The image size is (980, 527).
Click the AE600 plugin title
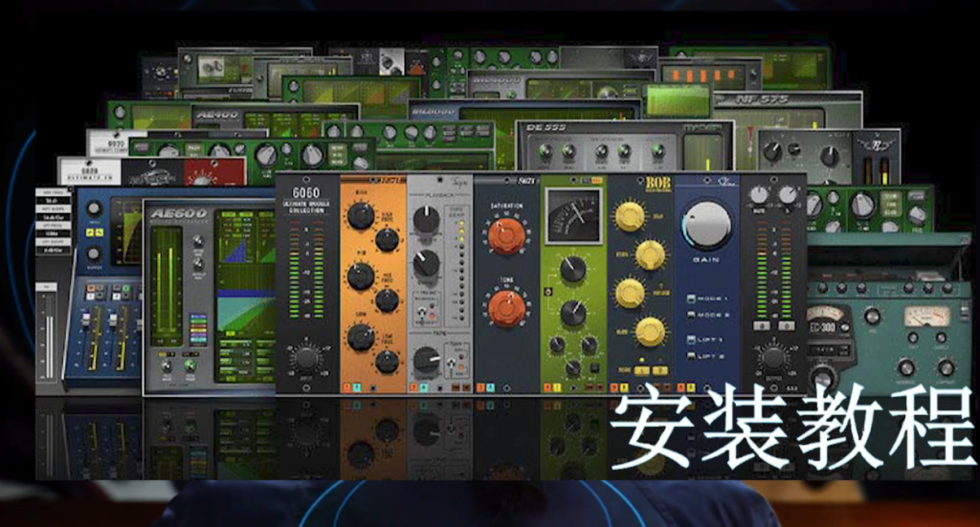(x=179, y=213)
